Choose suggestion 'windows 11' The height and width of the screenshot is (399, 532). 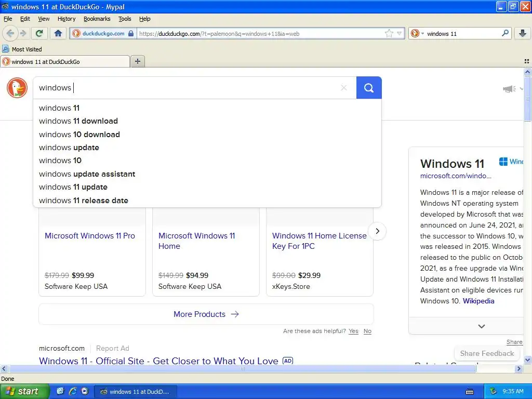point(207,108)
